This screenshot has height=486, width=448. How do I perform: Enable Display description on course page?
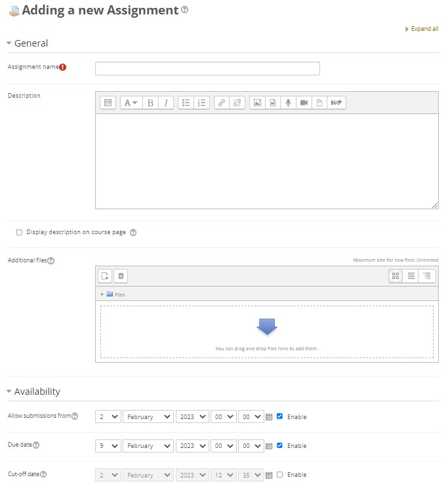pos(19,232)
